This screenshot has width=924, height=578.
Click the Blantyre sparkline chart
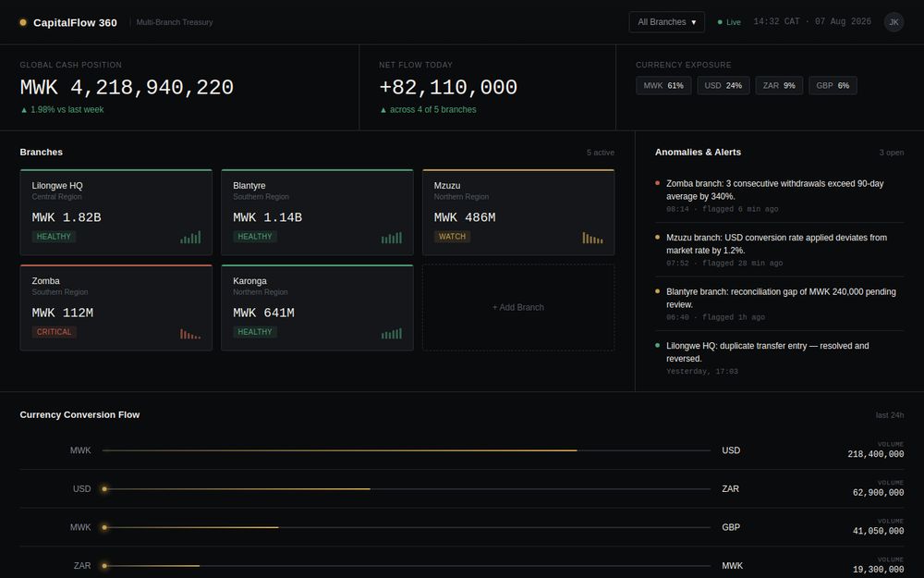tap(391, 237)
